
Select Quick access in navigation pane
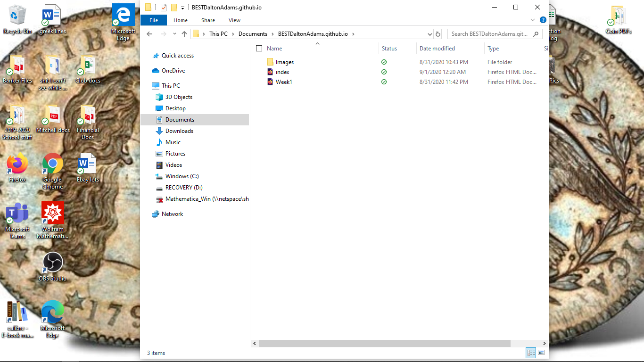(177, 56)
